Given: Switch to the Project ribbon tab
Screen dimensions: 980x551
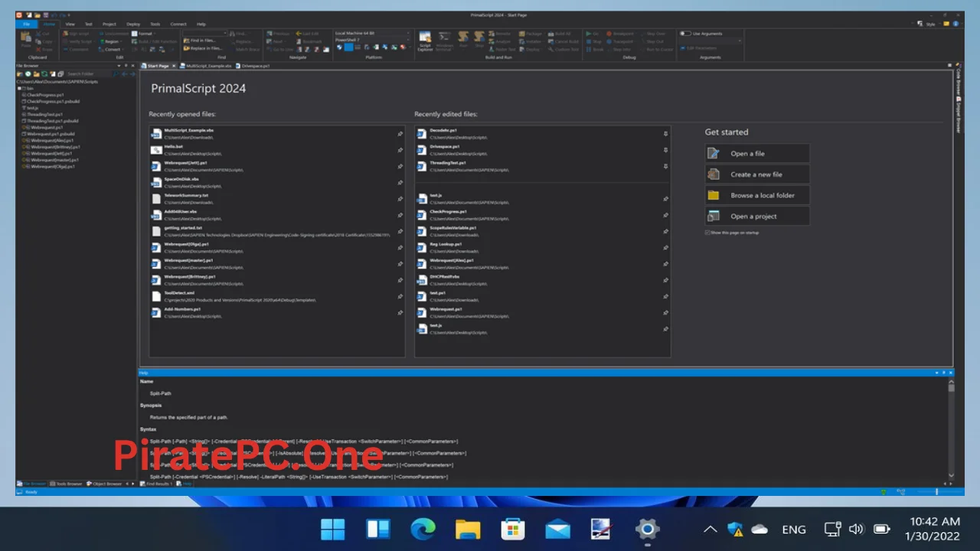Looking at the screenshot, I should [109, 24].
